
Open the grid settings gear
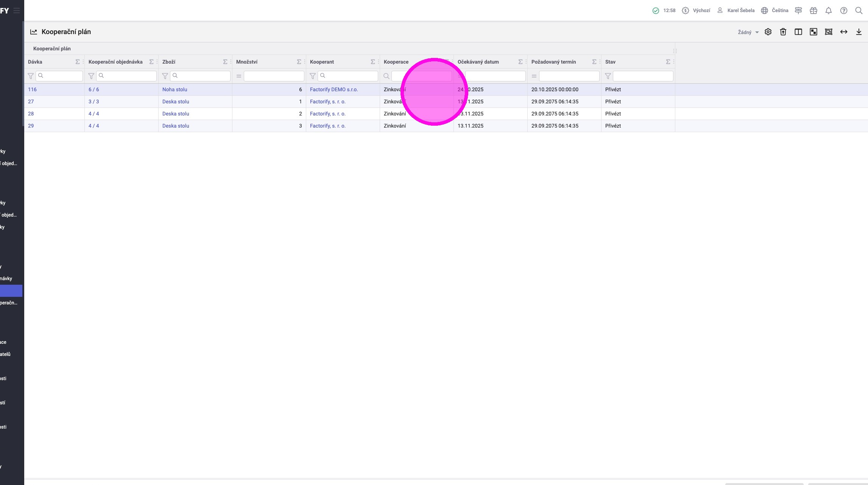(768, 32)
